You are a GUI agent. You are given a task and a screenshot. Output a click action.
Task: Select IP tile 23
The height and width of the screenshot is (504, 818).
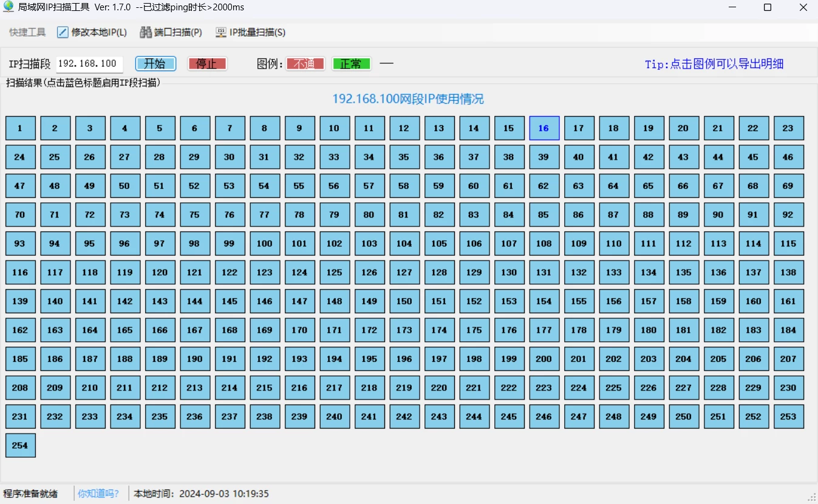tap(788, 128)
